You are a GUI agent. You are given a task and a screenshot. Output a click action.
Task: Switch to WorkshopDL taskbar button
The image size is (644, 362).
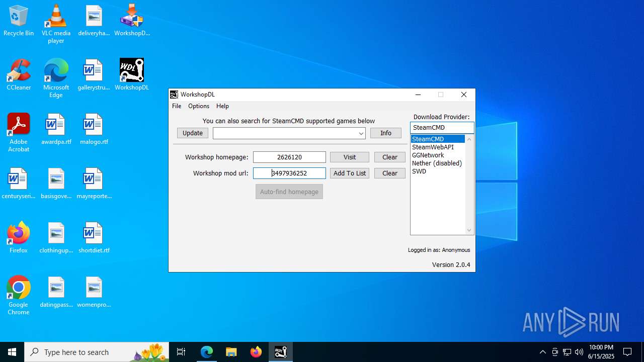tap(281, 352)
